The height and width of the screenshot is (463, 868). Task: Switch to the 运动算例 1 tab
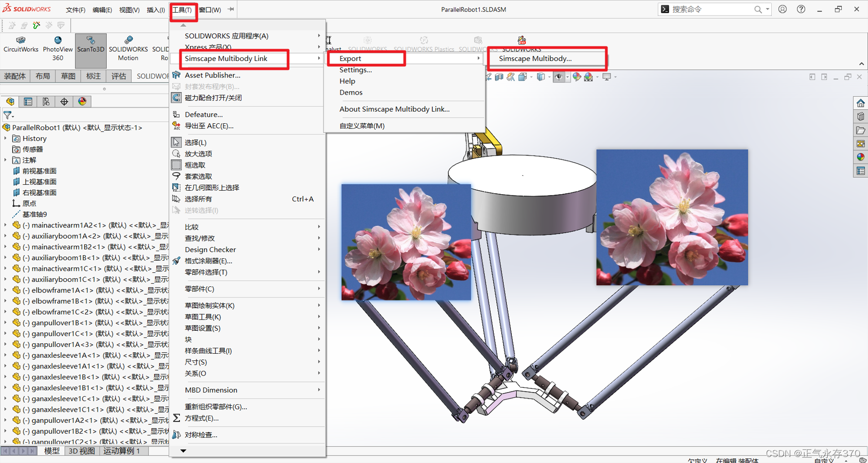122,450
